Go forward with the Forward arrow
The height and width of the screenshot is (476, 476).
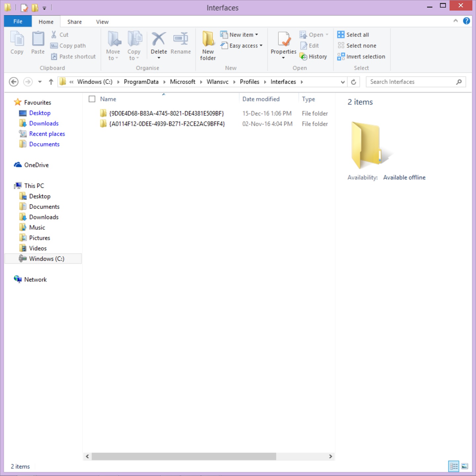click(28, 82)
